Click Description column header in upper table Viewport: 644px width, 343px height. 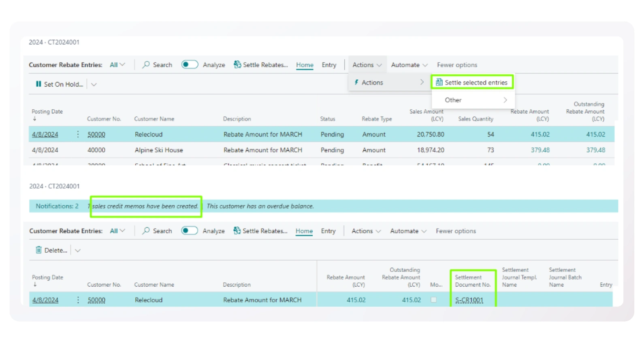(x=237, y=119)
